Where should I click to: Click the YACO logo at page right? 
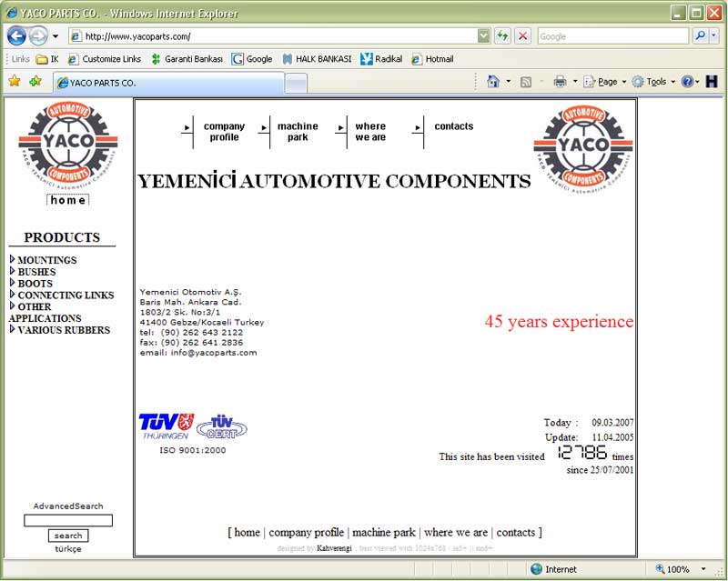point(583,147)
